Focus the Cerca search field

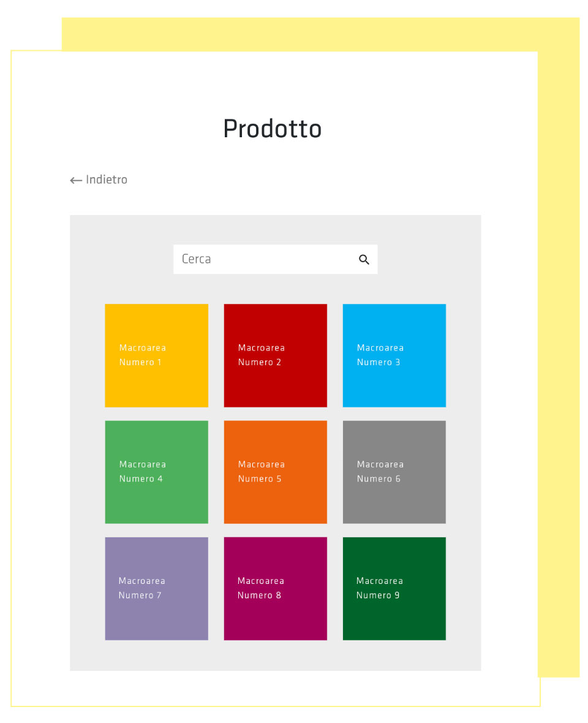[275, 259]
